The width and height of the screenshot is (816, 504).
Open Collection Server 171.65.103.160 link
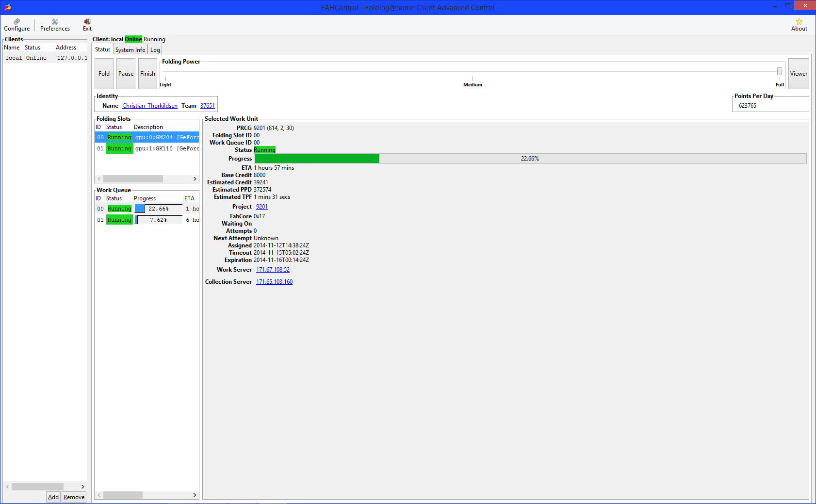point(274,282)
